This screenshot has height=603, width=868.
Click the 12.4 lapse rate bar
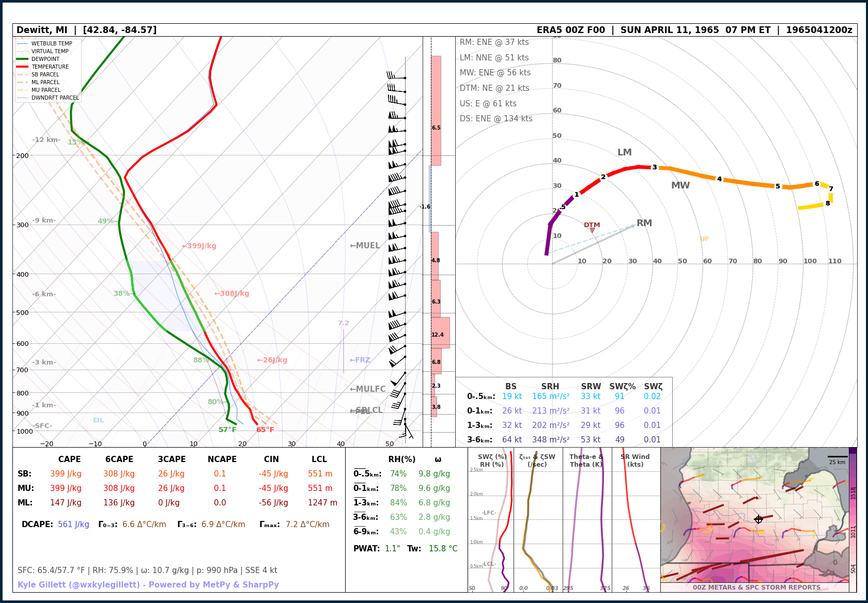point(440,333)
